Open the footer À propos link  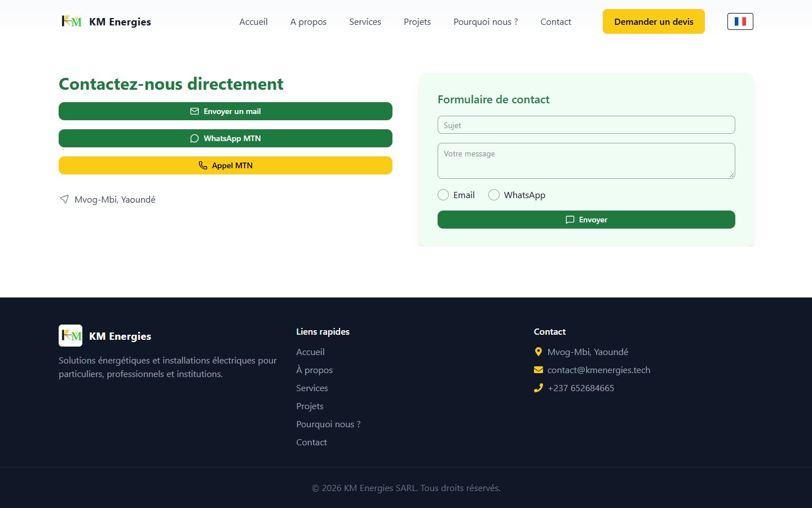[x=315, y=370]
